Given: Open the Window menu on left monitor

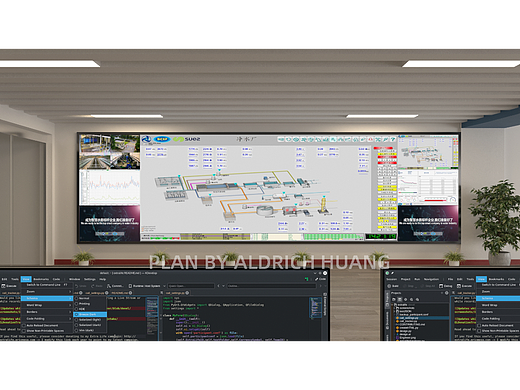Looking at the screenshot, I should [74, 279].
